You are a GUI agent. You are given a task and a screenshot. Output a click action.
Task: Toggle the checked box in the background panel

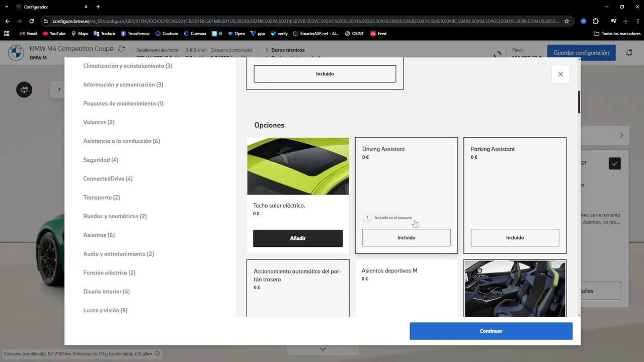pyautogui.click(x=614, y=163)
